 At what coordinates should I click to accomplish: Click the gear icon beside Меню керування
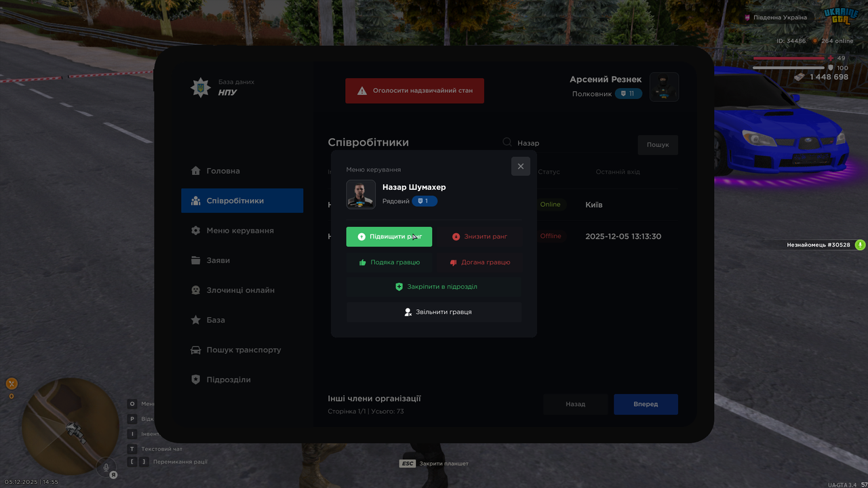point(196,230)
